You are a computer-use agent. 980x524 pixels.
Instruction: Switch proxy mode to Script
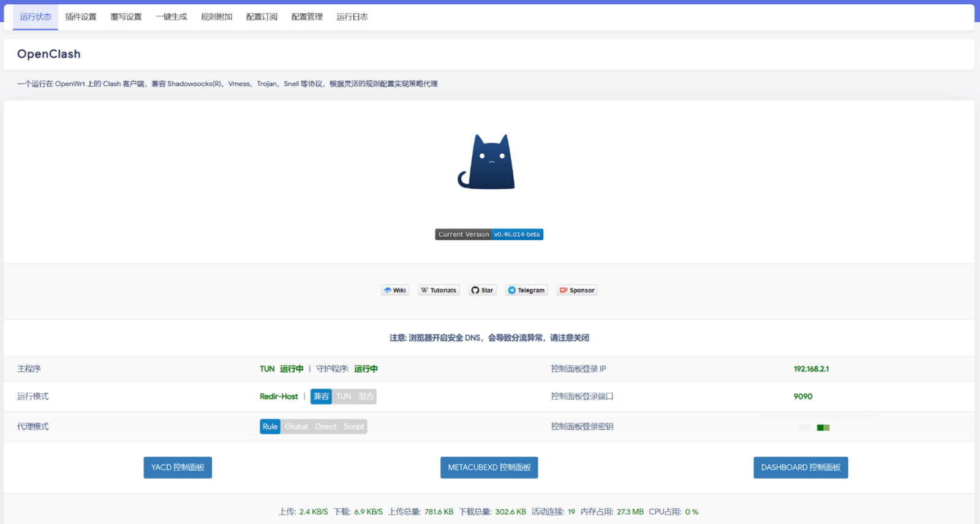coord(354,427)
